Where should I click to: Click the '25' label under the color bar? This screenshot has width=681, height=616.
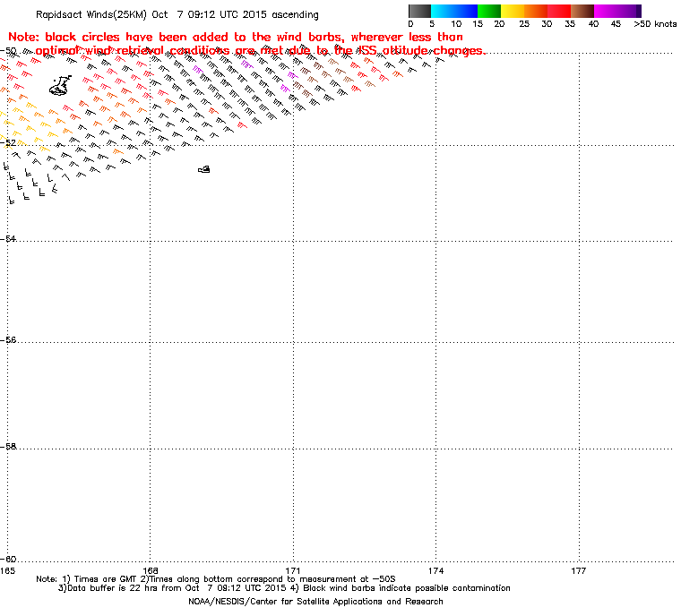[x=524, y=24]
